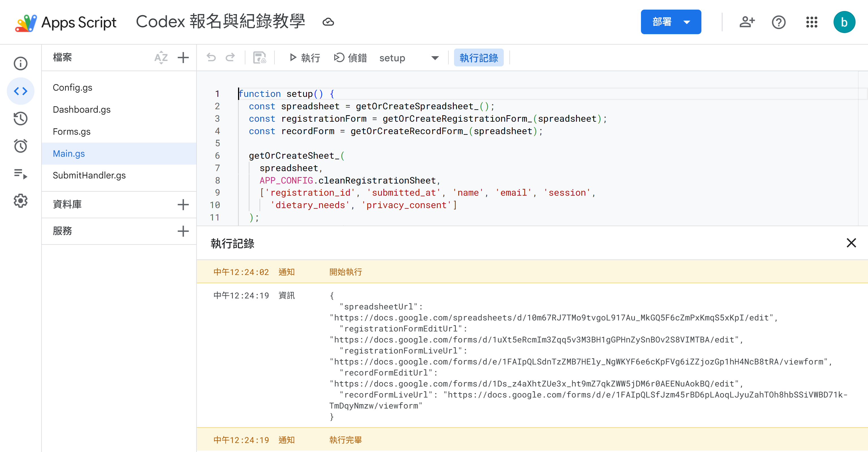Click the 執行 run button
This screenshot has width=868, height=452.
tap(305, 58)
